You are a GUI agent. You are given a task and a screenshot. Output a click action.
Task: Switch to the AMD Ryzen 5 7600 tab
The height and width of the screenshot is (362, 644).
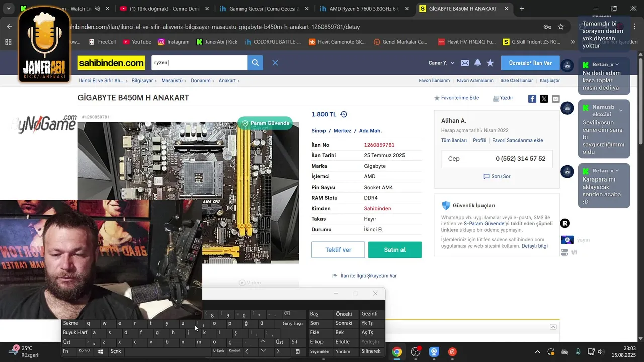[x=364, y=9]
